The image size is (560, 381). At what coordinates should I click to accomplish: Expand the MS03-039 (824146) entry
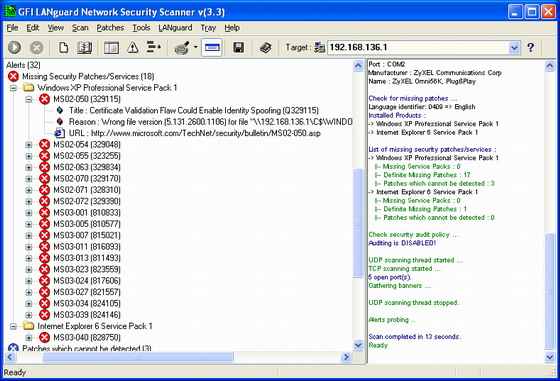pyautogui.click(x=29, y=315)
